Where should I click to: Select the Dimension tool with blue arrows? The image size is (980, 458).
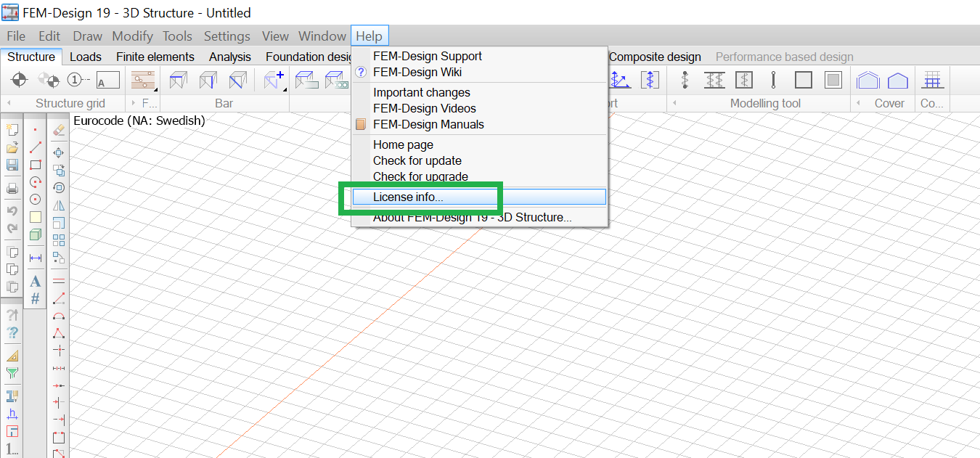pos(35,258)
